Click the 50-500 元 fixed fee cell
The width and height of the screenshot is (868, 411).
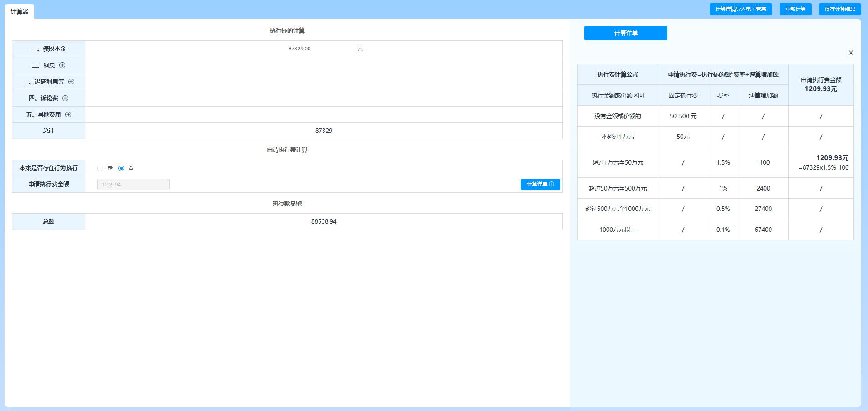(683, 116)
